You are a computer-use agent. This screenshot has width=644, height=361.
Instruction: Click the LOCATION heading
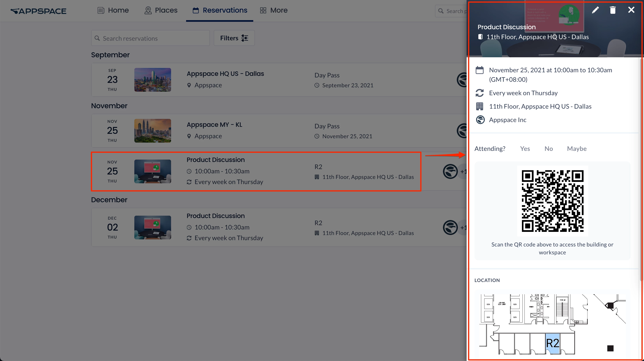coord(487,280)
